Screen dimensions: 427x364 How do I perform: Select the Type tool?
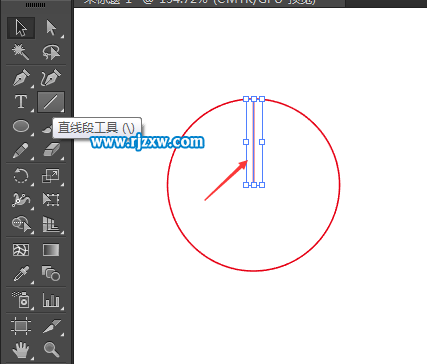21,102
